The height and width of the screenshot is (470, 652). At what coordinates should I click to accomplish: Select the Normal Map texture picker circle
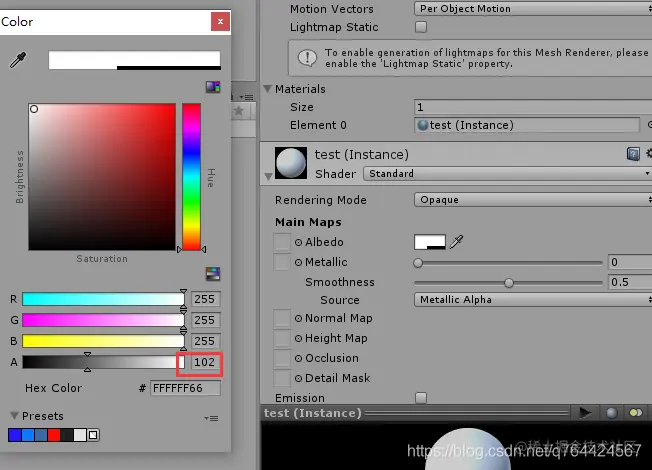pos(298,318)
